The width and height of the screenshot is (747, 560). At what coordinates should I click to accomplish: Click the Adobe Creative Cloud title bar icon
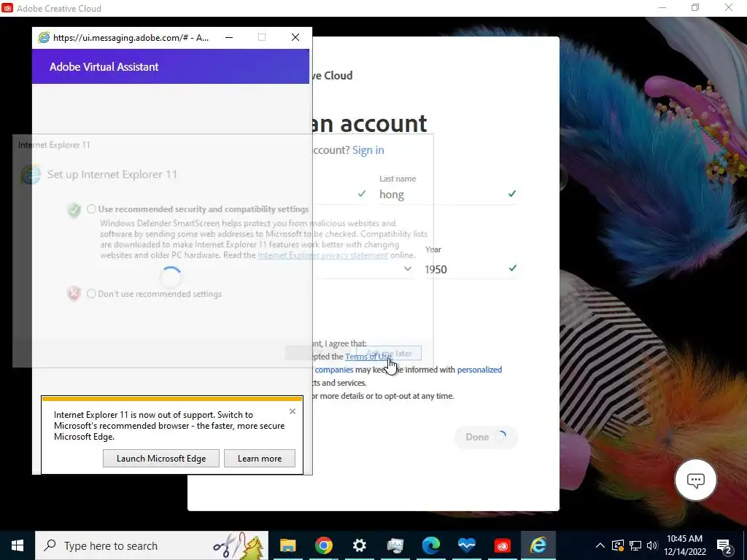tap(7, 8)
